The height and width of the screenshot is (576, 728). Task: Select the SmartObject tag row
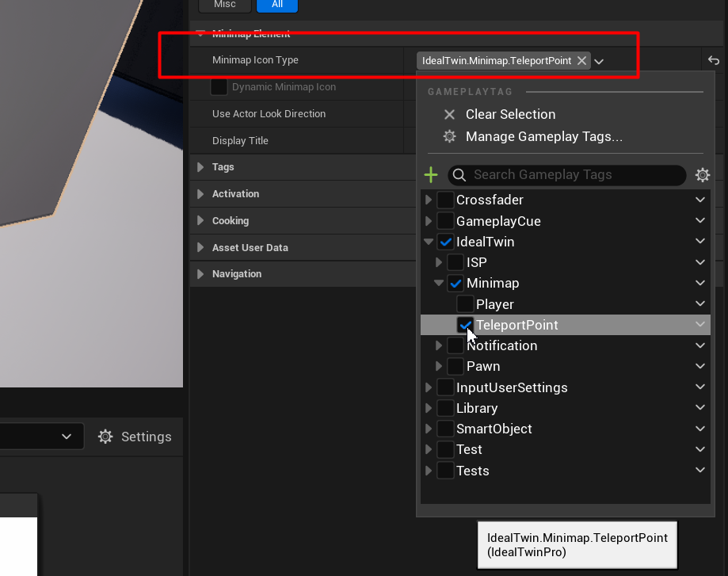[494, 429]
